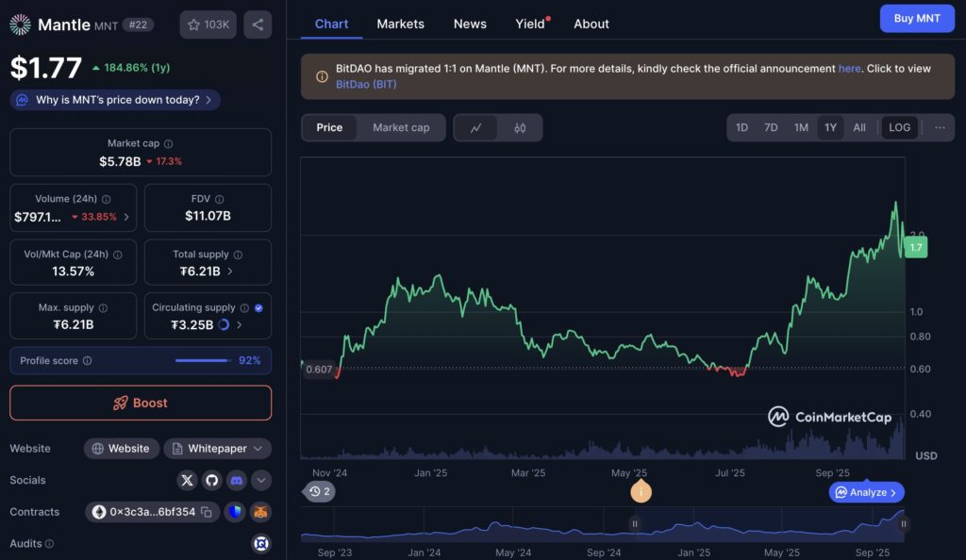Click the #22 rank badge
966x560 pixels.
pos(138,25)
